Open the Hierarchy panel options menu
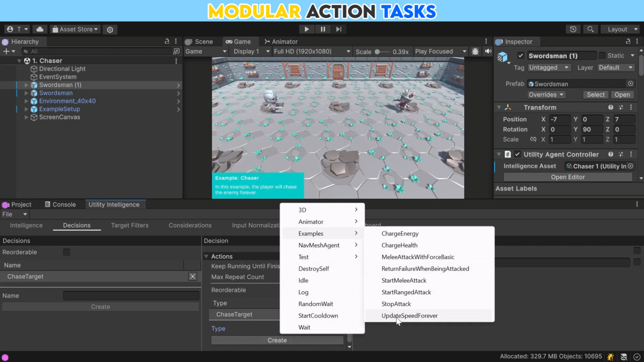This screenshot has height=362, width=644. click(x=176, y=41)
